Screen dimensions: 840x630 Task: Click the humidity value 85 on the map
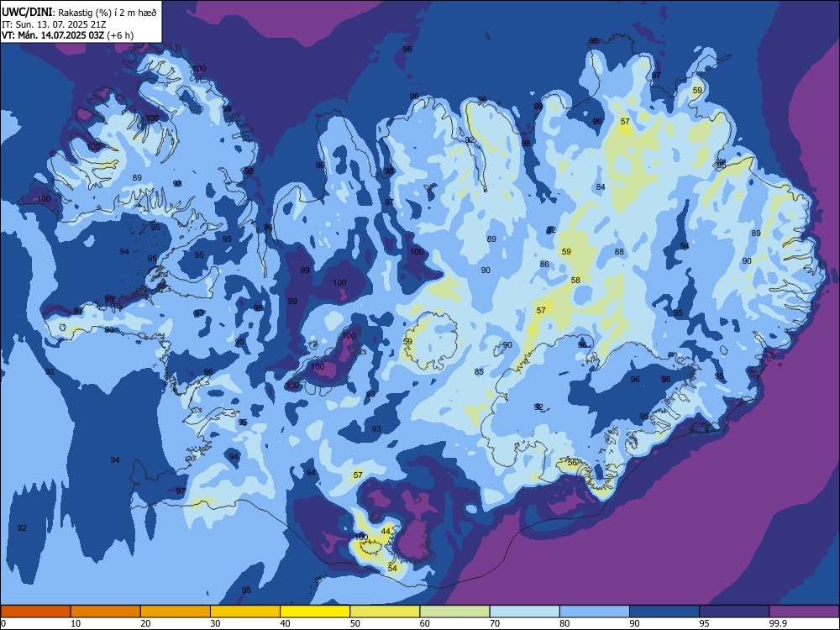(x=479, y=371)
